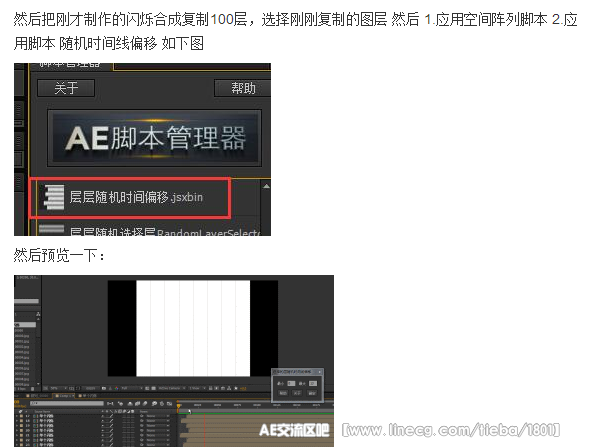The image size is (595, 447).
Task: Expand layer 17 disclosure triangle
Action: click(17, 416)
